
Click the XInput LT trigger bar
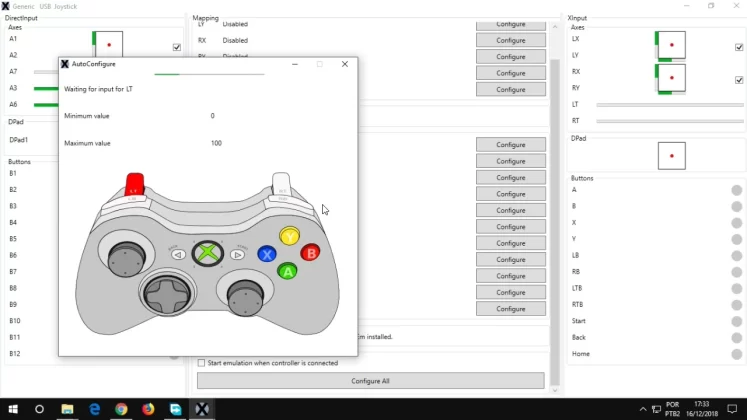[670, 105]
